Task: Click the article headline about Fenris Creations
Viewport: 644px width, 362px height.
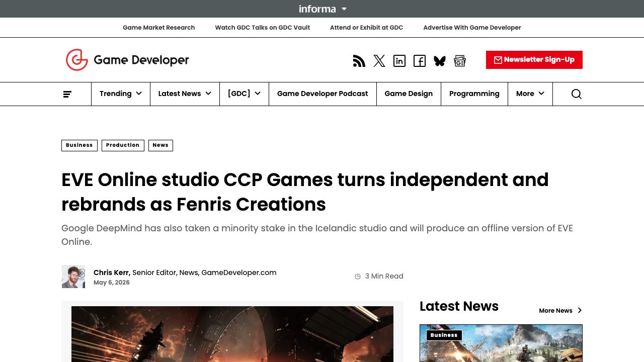Action: point(305,192)
